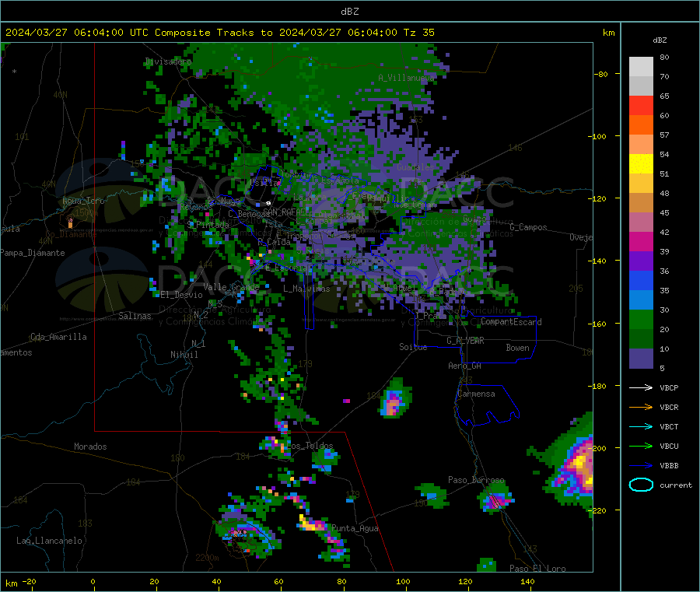Click the 'Paso_Barroso' map label
700x592 pixels.
pos(476,480)
